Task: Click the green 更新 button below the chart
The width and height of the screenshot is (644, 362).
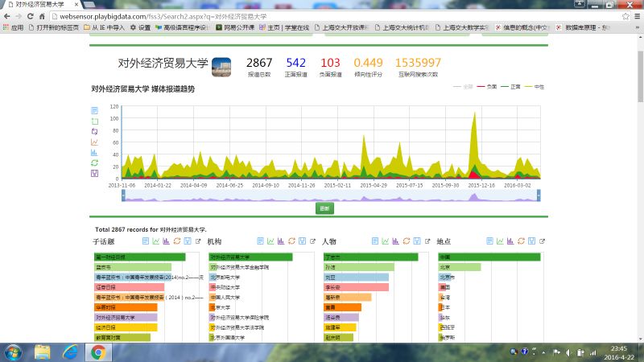Action: point(324,208)
